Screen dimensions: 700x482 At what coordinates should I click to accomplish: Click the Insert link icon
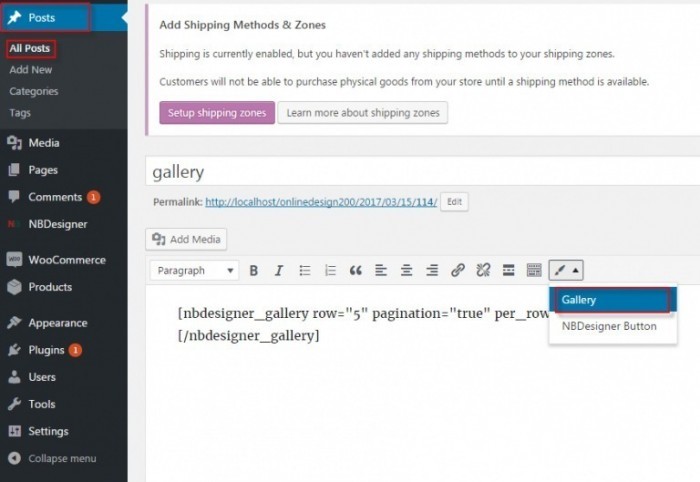pos(458,270)
